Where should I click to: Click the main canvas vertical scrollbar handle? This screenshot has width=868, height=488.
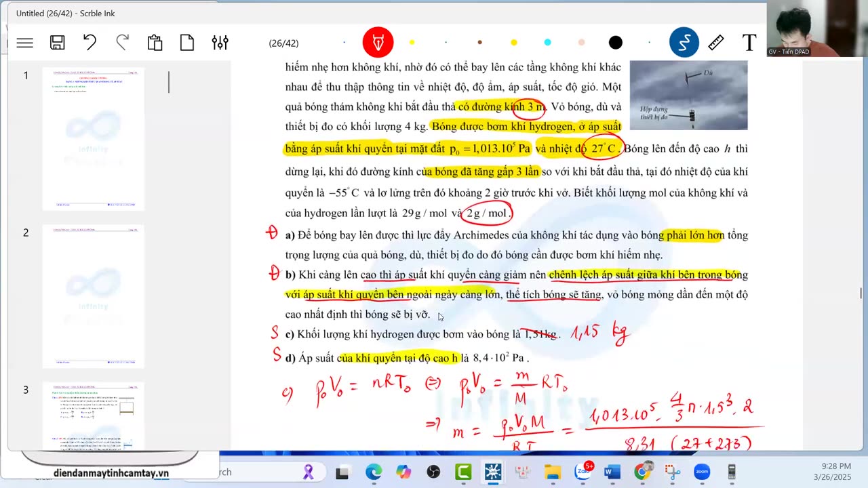[861, 293]
